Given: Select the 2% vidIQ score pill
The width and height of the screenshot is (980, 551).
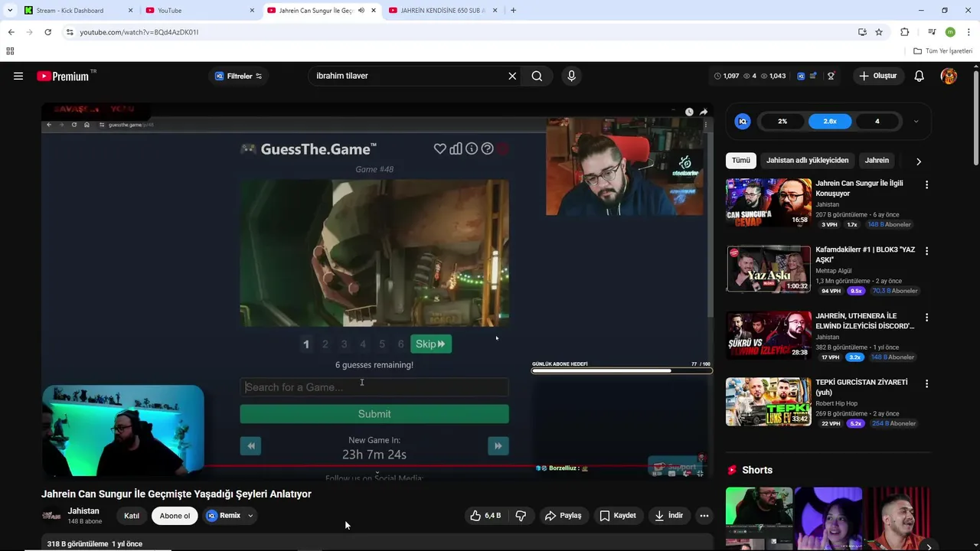Looking at the screenshot, I should pyautogui.click(x=782, y=121).
